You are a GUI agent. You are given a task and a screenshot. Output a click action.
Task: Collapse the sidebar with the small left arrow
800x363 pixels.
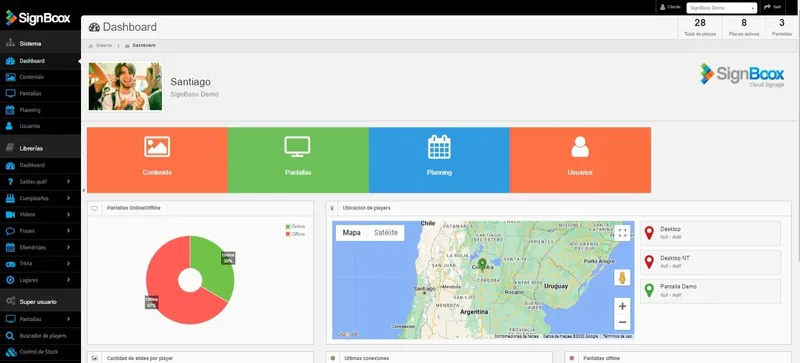[84, 190]
